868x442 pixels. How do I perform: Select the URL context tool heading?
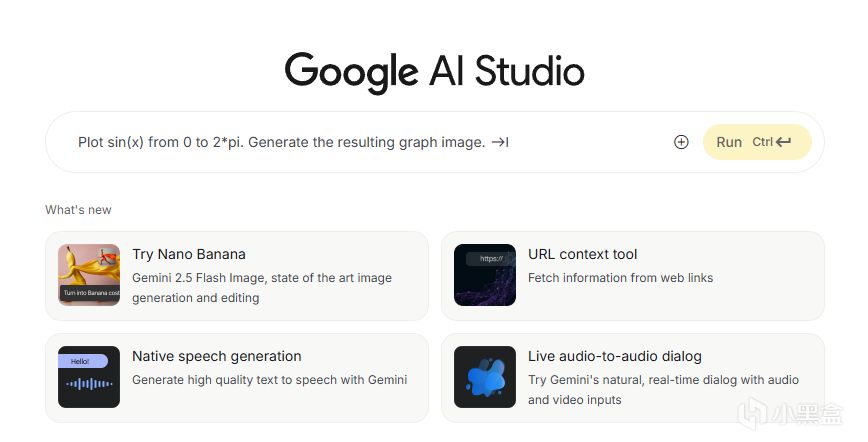coord(582,254)
